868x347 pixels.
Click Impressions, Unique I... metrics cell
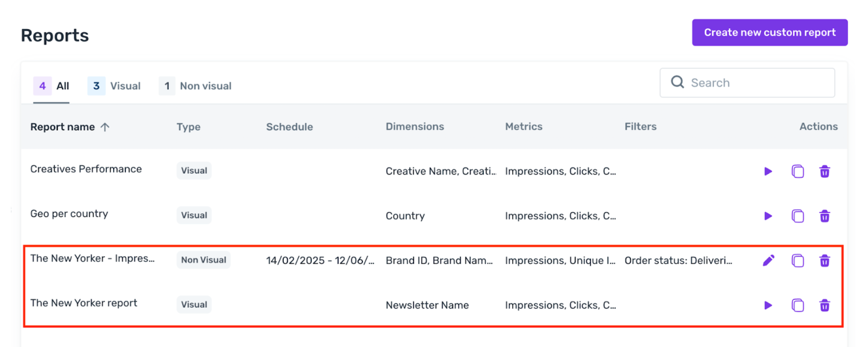(560, 260)
